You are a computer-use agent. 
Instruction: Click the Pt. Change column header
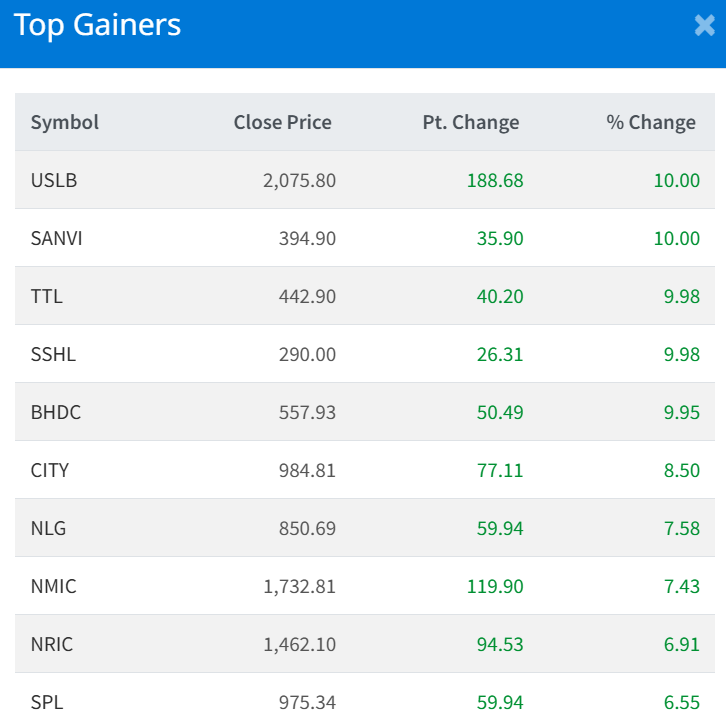pyautogui.click(x=470, y=123)
